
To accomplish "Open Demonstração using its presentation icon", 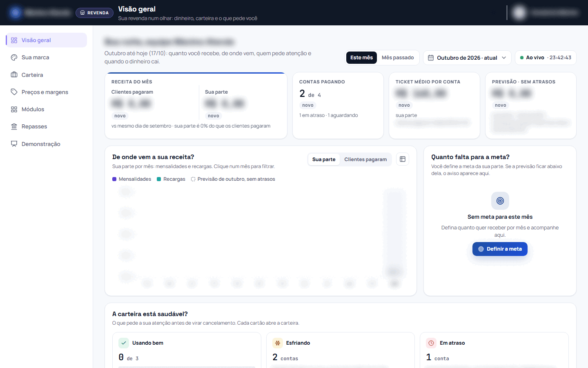I will click(14, 144).
